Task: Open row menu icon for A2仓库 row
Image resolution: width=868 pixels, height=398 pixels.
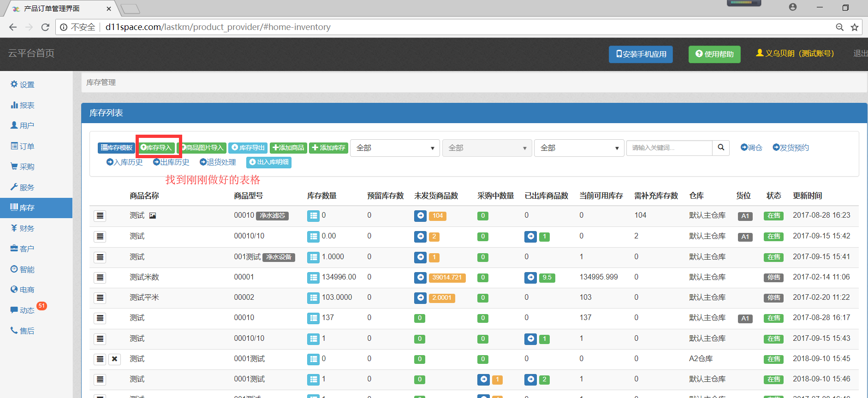Action: [x=100, y=359]
